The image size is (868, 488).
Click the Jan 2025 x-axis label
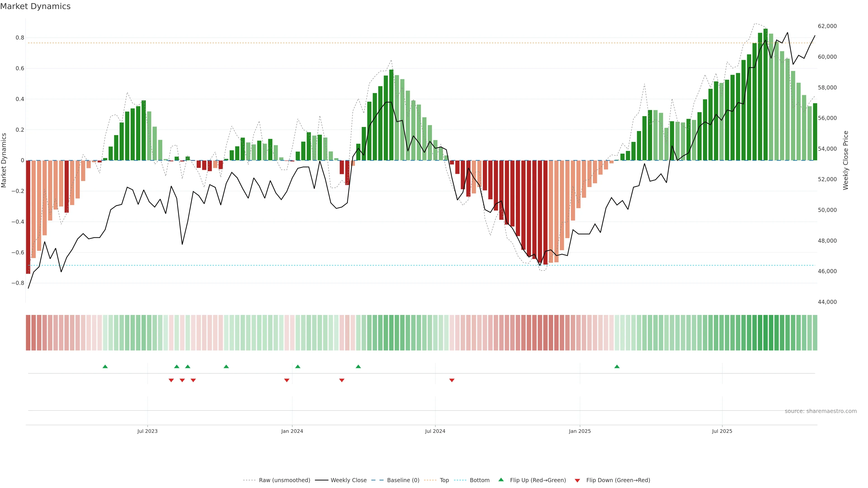580,431
